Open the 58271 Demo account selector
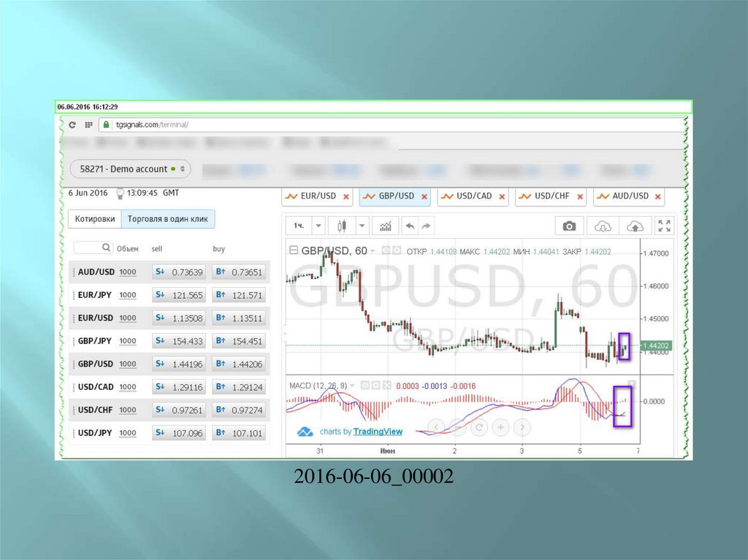This screenshot has height=560, width=748. [130, 169]
